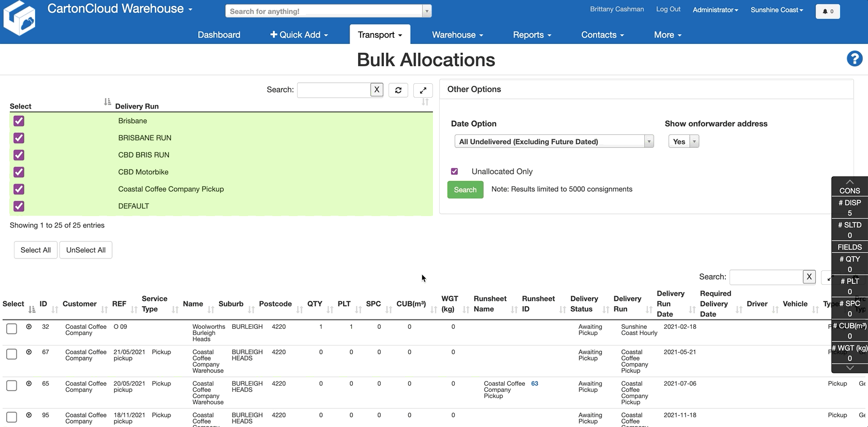Expand delivery run table to fullscreen

pyautogui.click(x=423, y=90)
